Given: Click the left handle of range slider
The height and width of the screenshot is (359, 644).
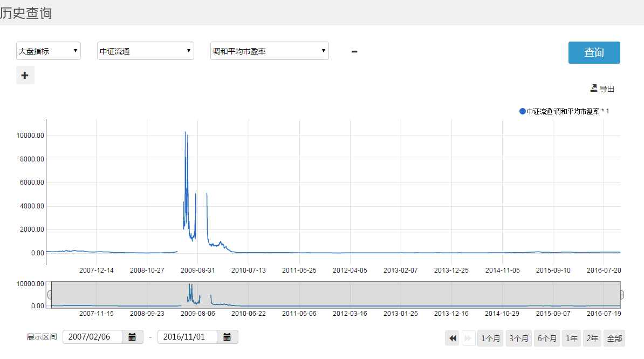Looking at the screenshot, I should coord(50,295).
